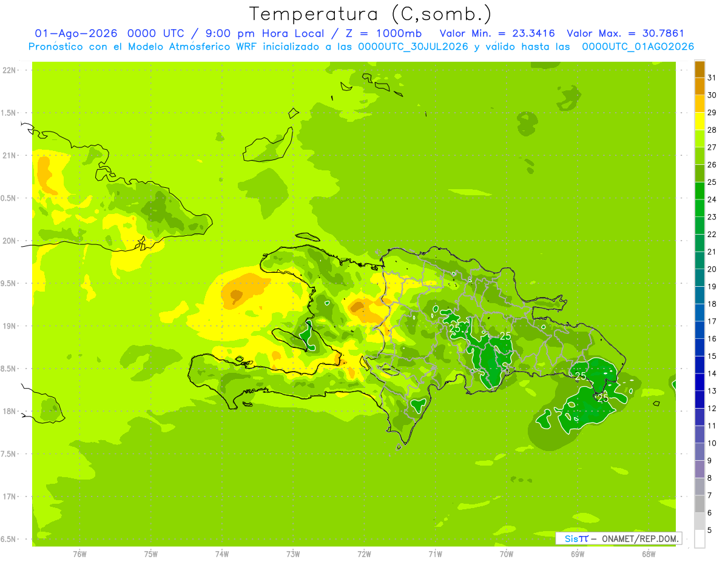The image size is (728, 562).
Task: Click the '8' label on the color legend
Action: click(710, 478)
